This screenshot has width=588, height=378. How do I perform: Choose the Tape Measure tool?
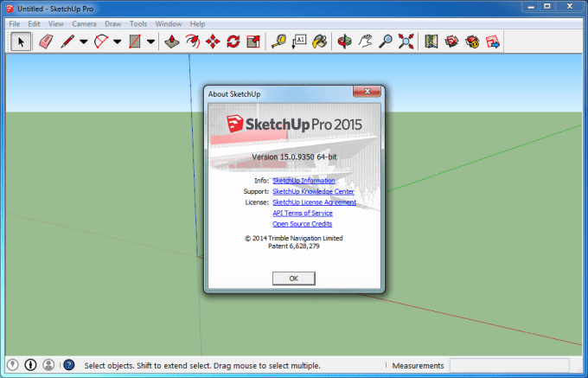tap(278, 42)
